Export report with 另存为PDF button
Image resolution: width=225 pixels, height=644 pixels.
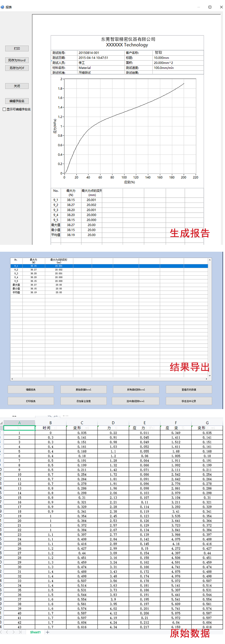17,68
